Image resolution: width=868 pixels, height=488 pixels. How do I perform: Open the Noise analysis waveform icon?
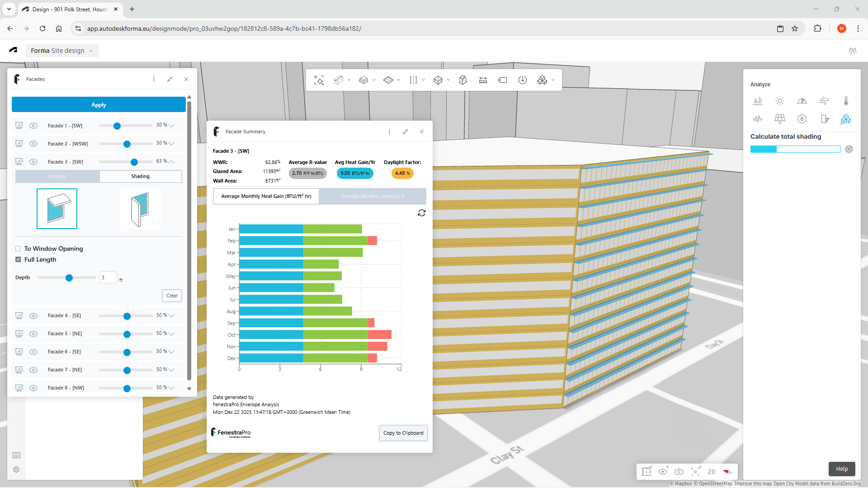pyautogui.click(x=758, y=119)
